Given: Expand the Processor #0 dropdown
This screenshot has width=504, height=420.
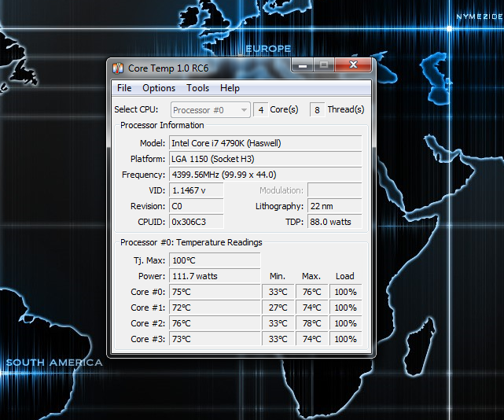Looking at the screenshot, I should pyautogui.click(x=210, y=110).
